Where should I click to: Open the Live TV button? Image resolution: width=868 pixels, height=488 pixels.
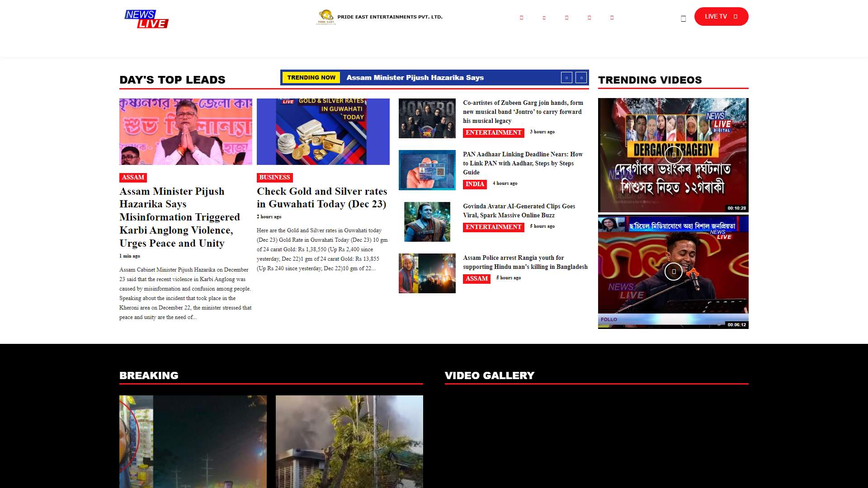pos(721,17)
